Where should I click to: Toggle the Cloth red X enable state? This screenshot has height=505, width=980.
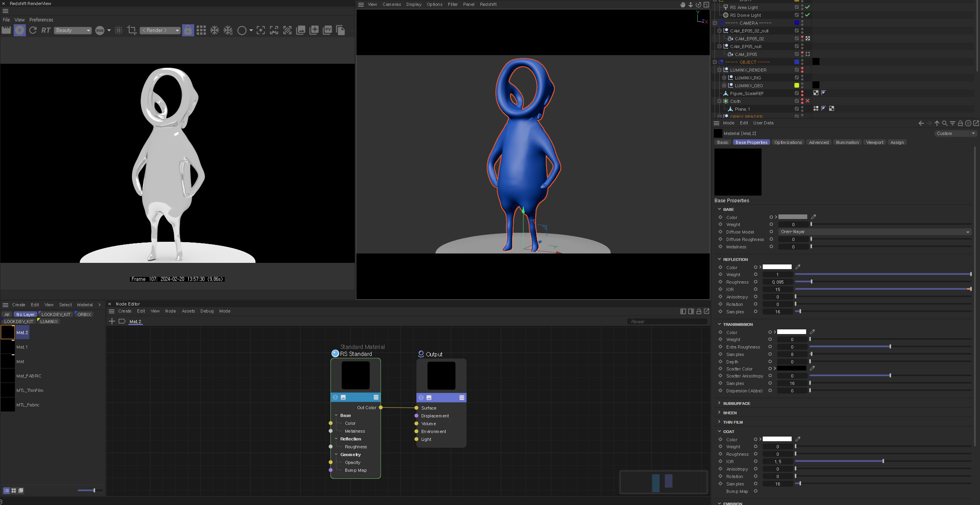coord(807,101)
